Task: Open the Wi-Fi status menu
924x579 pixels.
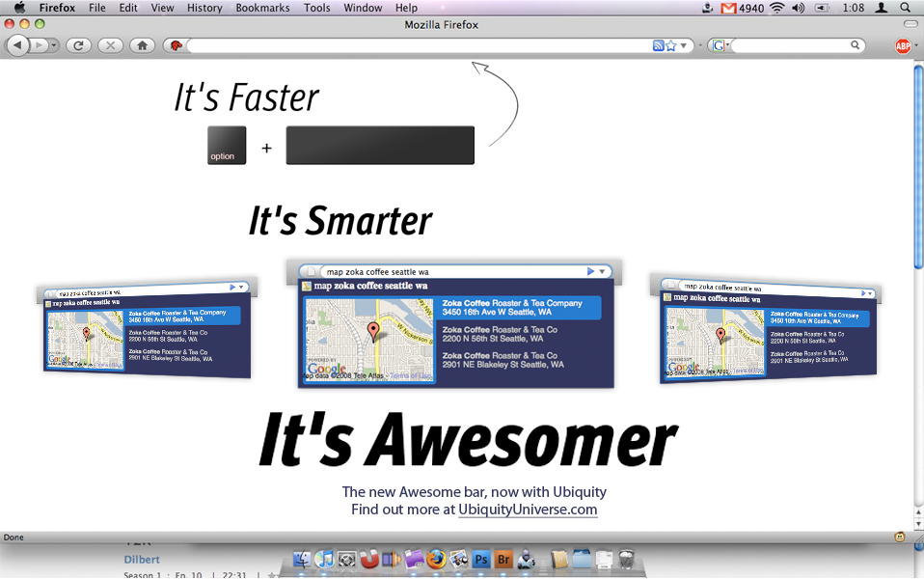Action: [777, 8]
